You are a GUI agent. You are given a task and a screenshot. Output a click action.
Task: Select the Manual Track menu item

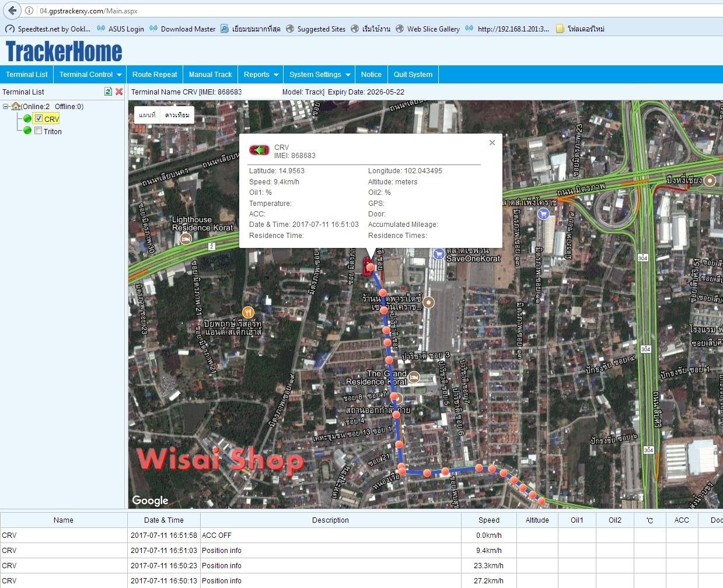(210, 74)
